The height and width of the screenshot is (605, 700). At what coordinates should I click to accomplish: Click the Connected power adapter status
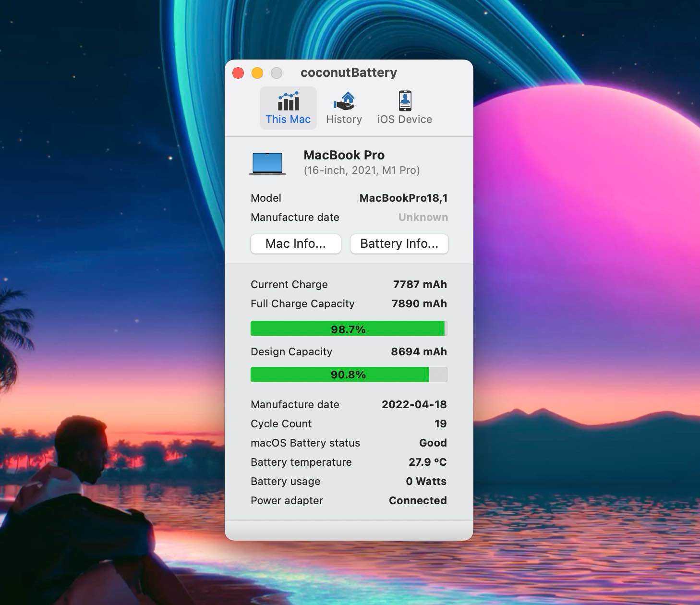coord(417,500)
